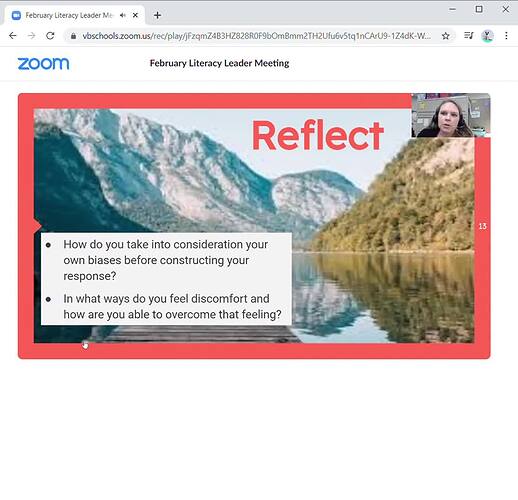Reload the Zoom recording page
518x500 pixels.
(50, 36)
